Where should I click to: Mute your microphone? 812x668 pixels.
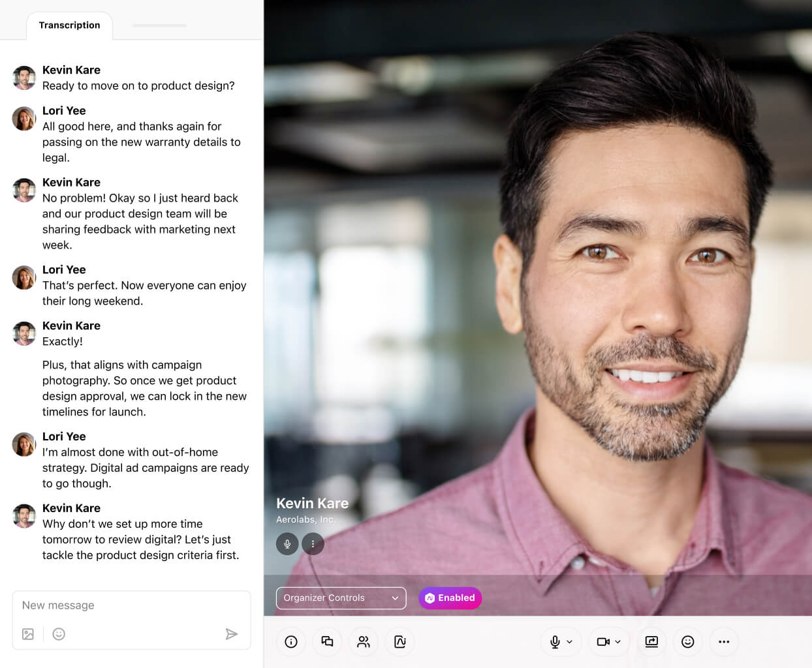coord(556,641)
